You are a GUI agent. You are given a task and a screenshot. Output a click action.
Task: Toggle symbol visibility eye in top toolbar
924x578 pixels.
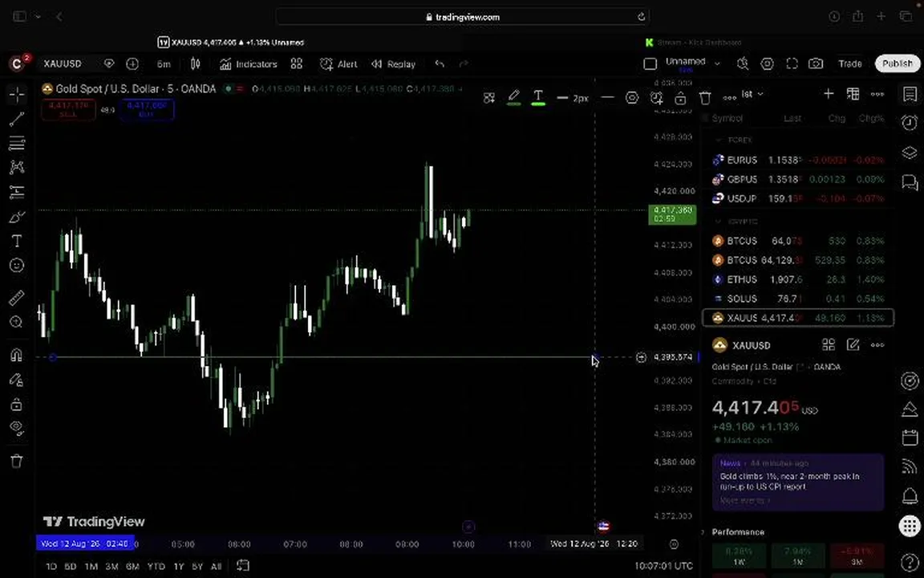109,63
